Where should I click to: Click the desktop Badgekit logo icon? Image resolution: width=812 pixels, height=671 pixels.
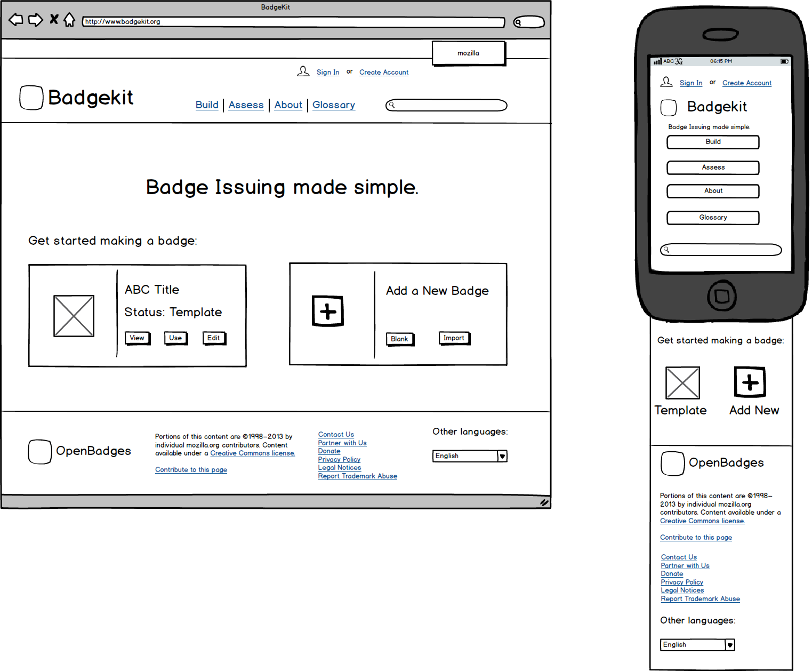[31, 98]
